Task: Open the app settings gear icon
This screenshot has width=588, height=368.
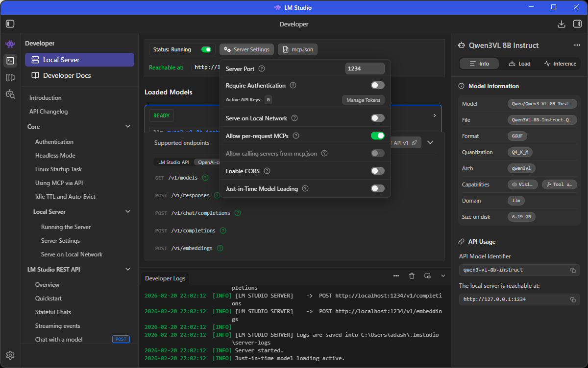Action: [x=10, y=355]
